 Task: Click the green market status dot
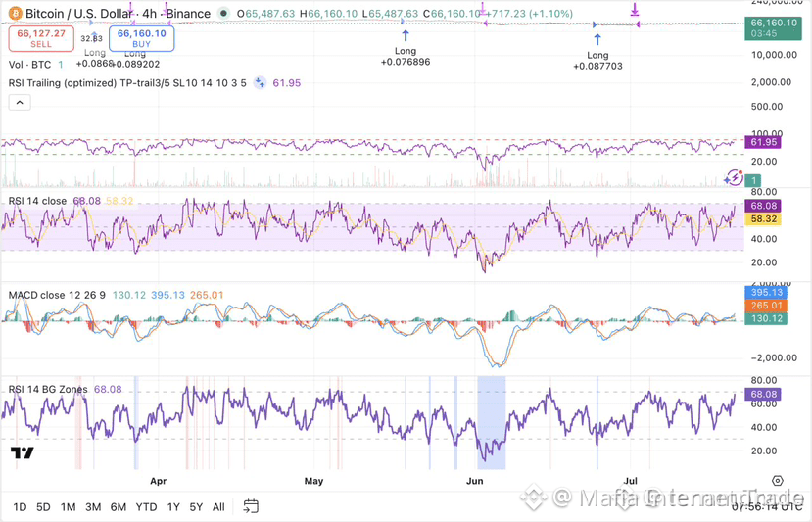(x=223, y=13)
